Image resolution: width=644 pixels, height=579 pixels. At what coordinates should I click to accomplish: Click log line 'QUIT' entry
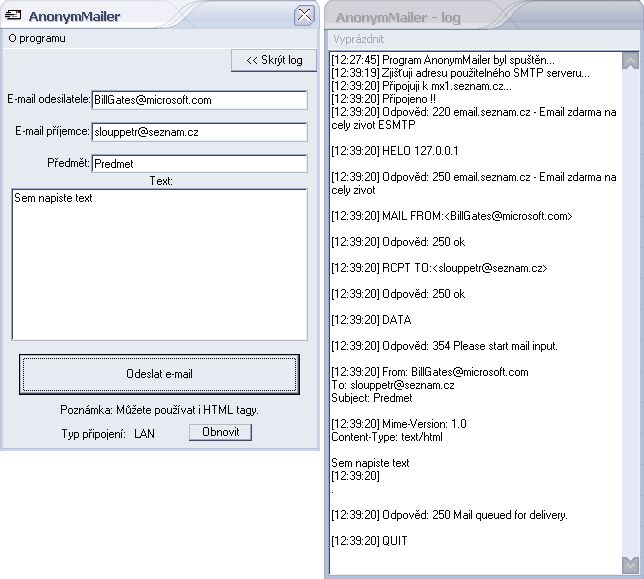tap(369, 541)
